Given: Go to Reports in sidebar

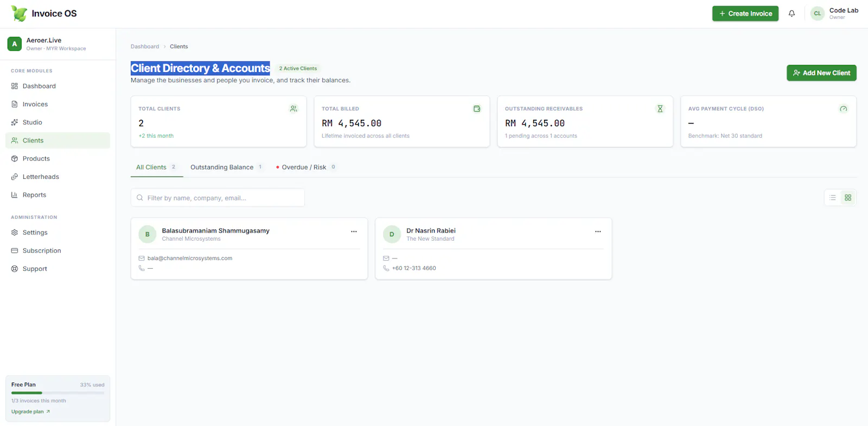Looking at the screenshot, I should (58, 195).
